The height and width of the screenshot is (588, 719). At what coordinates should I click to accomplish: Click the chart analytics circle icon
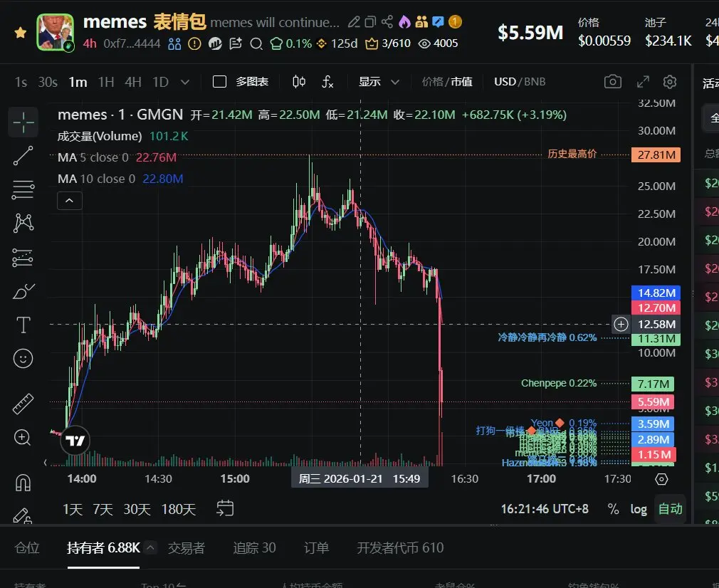pyautogui.click(x=215, y=43)
